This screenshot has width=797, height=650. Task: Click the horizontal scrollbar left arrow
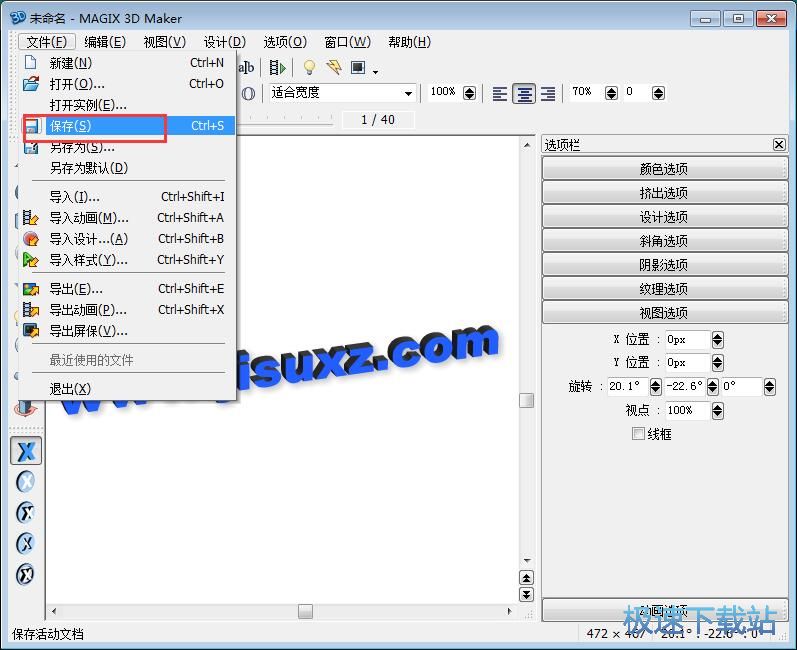pos(54,611)
